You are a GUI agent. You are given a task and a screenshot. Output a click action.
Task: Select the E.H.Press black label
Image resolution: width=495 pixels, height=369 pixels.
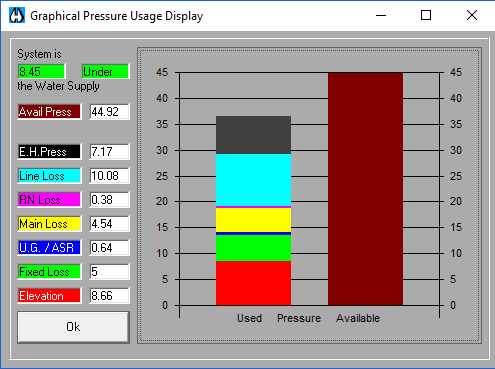[49, 152]
